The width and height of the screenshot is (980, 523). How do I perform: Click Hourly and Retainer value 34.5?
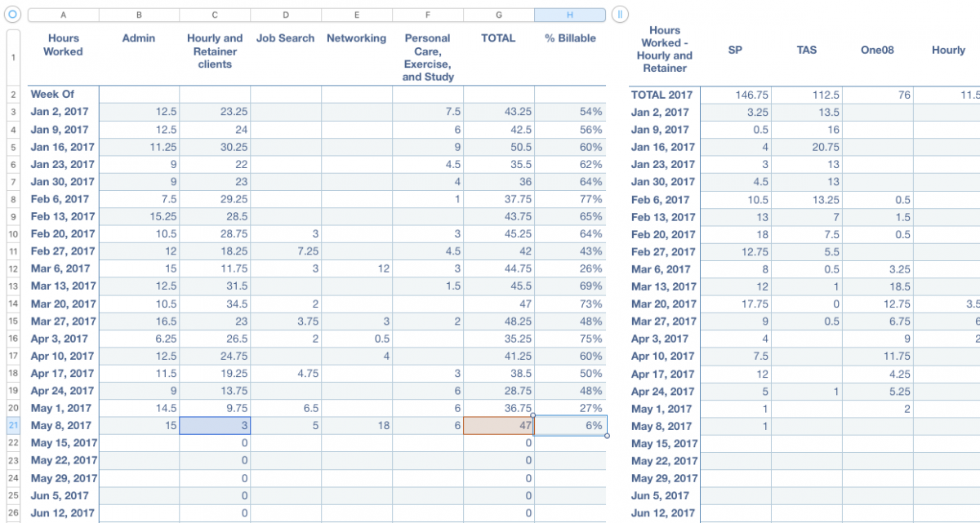(x=215, y=304)
